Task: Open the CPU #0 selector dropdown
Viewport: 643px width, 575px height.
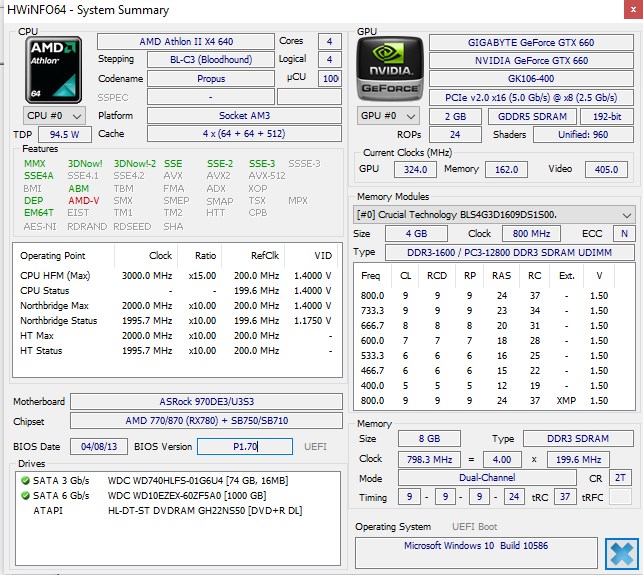Action: point(54,116)
